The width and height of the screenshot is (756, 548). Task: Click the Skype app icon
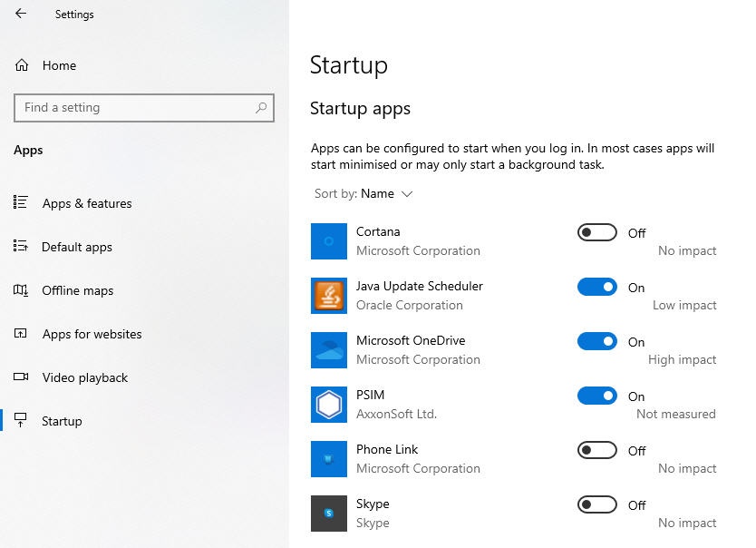(329, 514)
